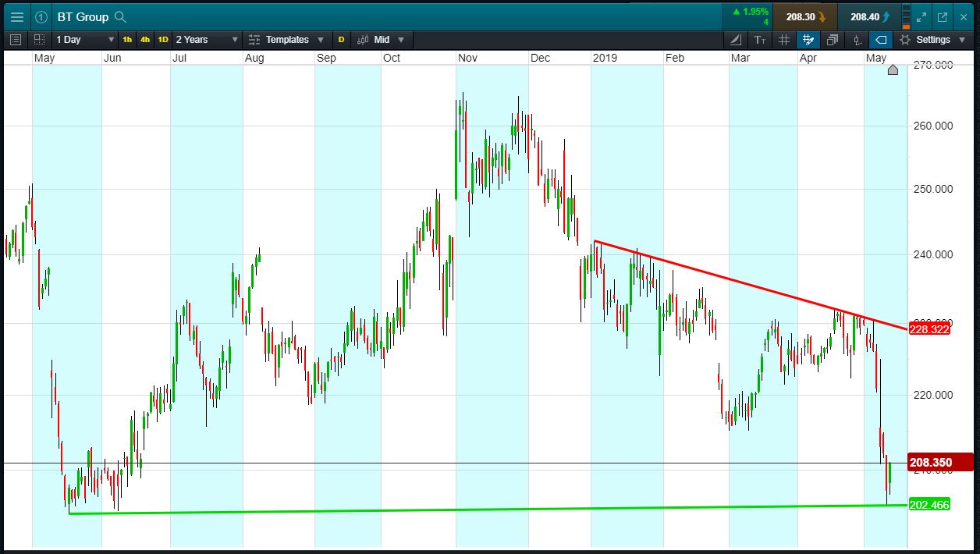This screenshot has width=980, height=554.
Task: Click the dotted layout grid icon
Action: (x=39, y=39)
